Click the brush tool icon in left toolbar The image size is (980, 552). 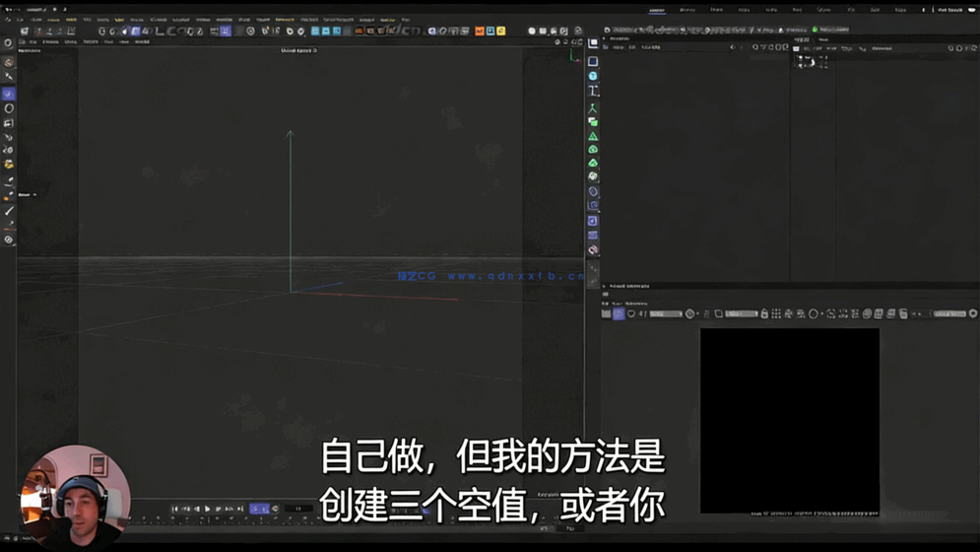click(x=9, y=211)
